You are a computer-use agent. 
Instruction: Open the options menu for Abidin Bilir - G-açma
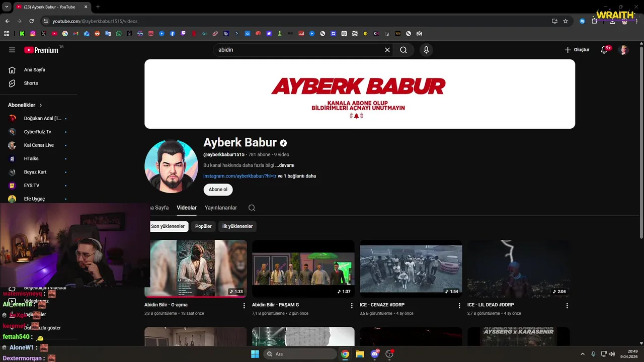point(244,306)
